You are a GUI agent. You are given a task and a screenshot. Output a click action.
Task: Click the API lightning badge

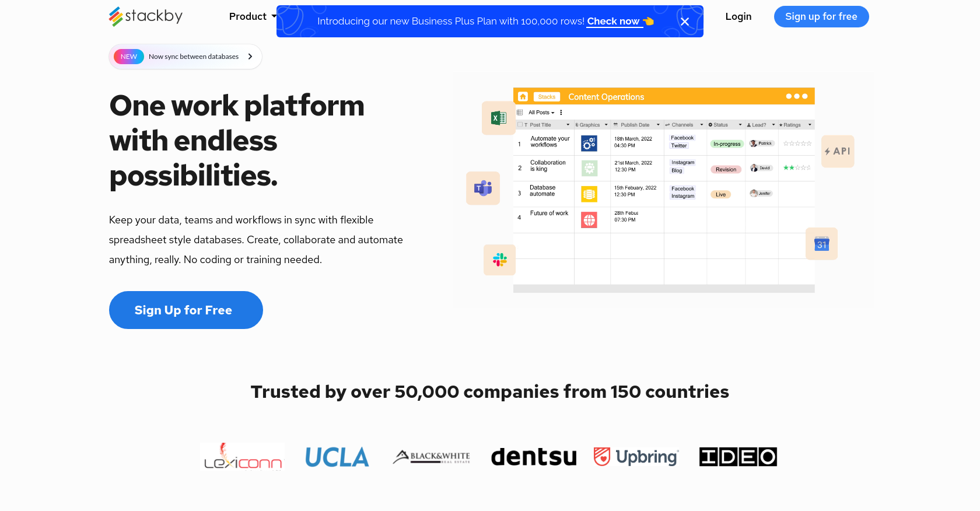coord(838,151)
